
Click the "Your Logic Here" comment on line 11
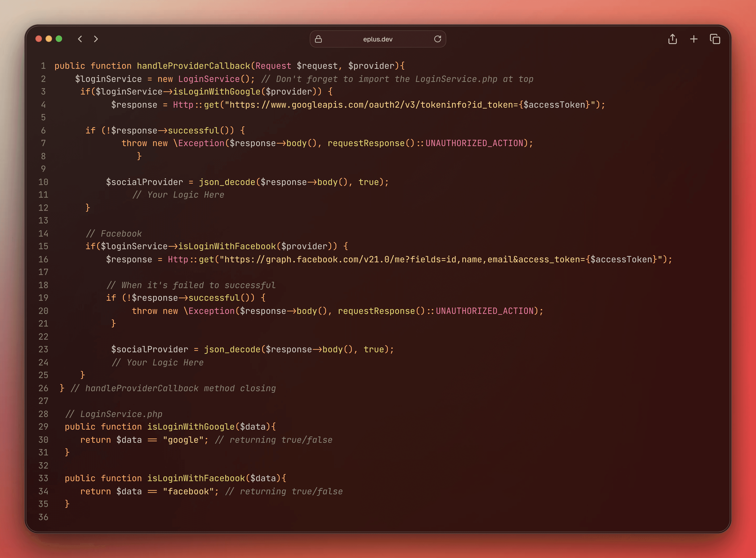[178, 195]
